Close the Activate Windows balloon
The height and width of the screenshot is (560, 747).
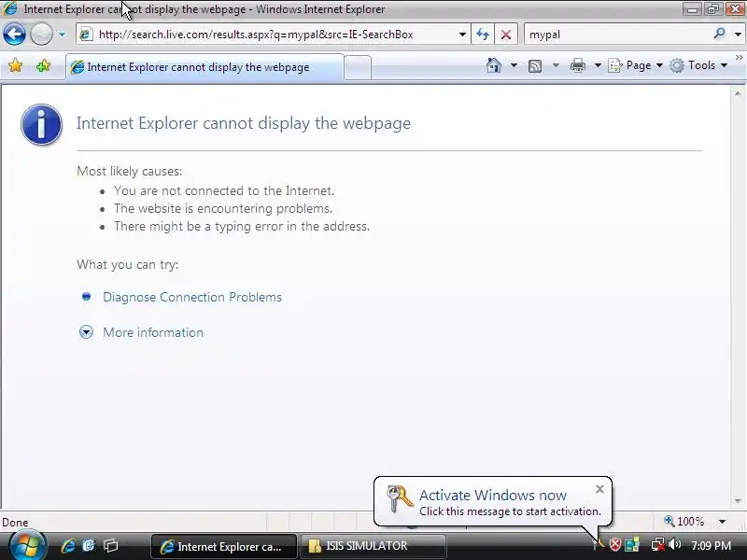coord(599,489)
